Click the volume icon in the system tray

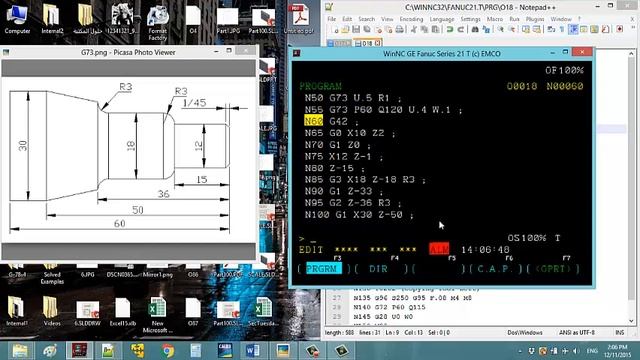576,351
